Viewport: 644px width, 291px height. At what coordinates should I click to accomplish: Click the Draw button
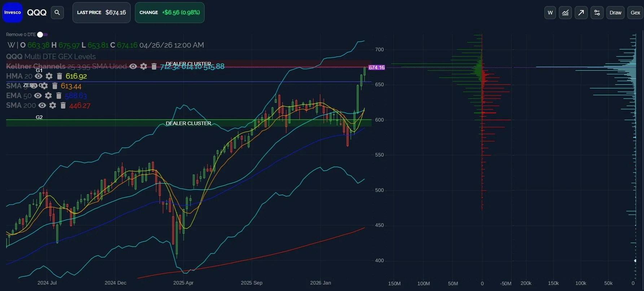point(615,13)
